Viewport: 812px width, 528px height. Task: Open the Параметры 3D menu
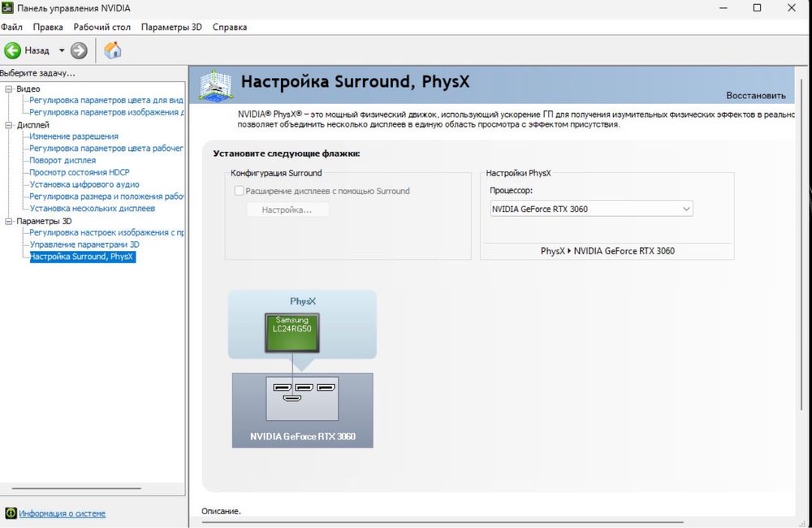point(171,27)
